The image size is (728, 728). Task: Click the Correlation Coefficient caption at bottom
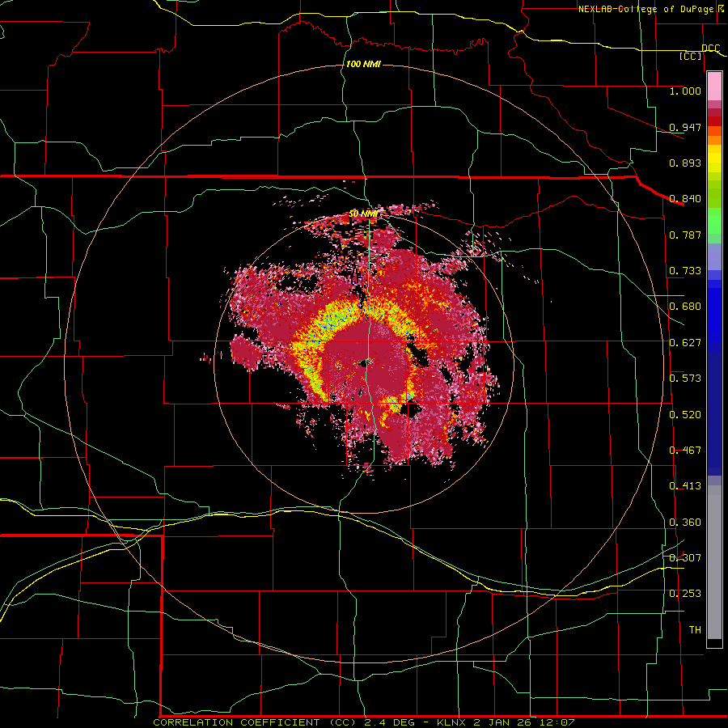pos(363,722)
